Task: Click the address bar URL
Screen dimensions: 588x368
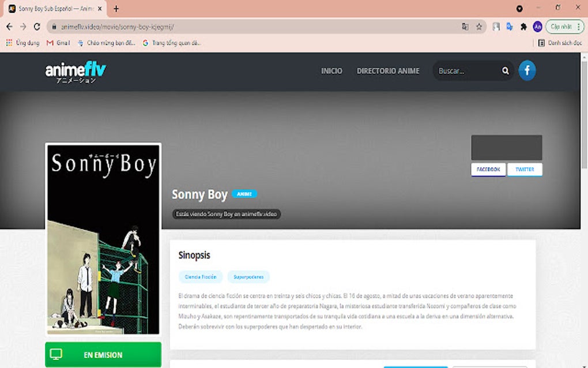Action: click(x=118, y=27)
